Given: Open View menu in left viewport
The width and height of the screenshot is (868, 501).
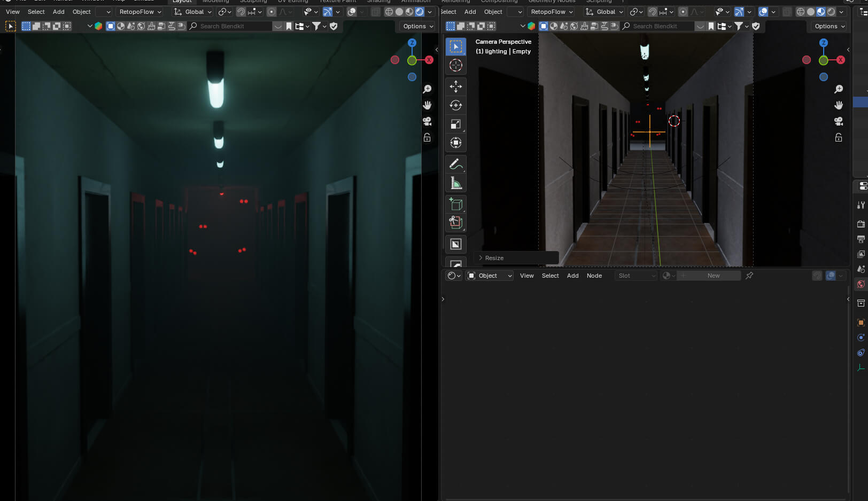Looking at the screenshot, I should [13, 12].
